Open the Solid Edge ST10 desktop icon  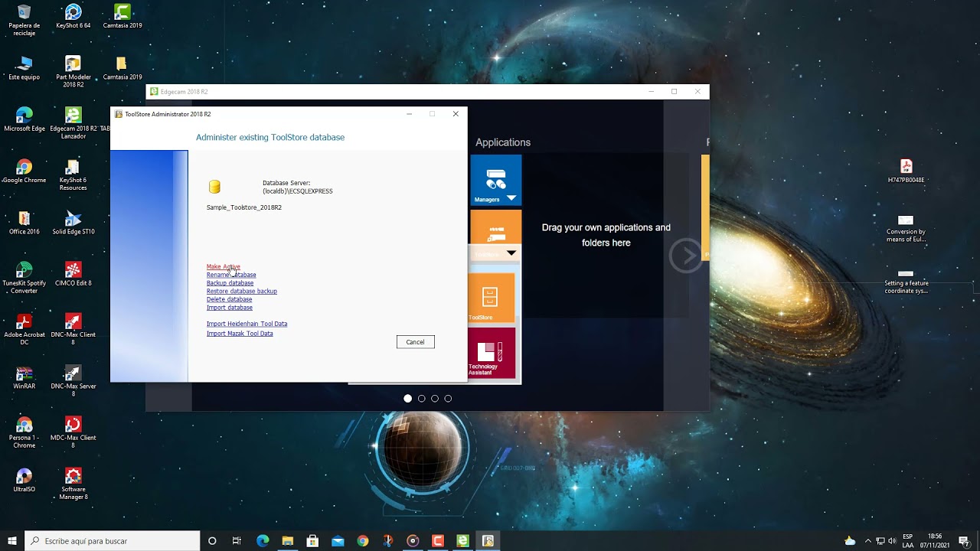(x=73, y=219)
